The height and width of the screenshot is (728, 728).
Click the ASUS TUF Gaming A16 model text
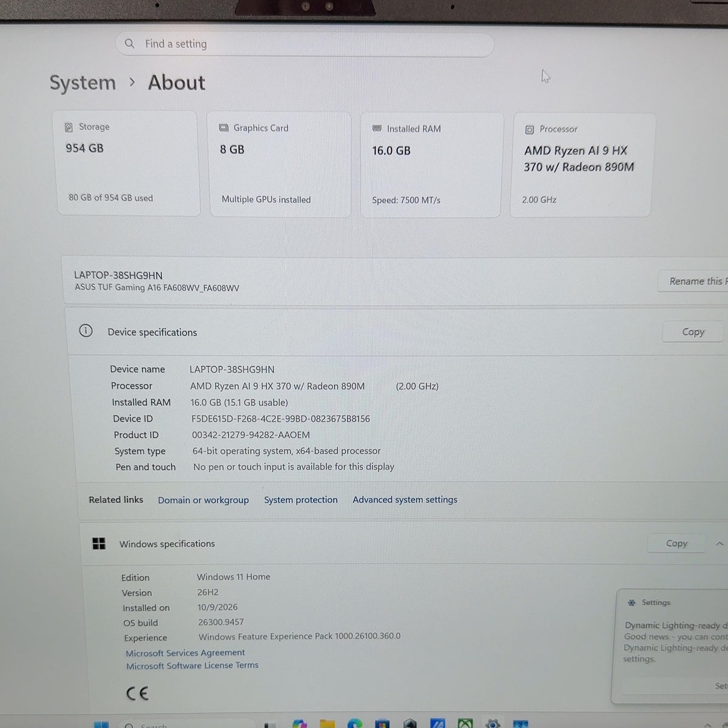(x=157, y=288)
